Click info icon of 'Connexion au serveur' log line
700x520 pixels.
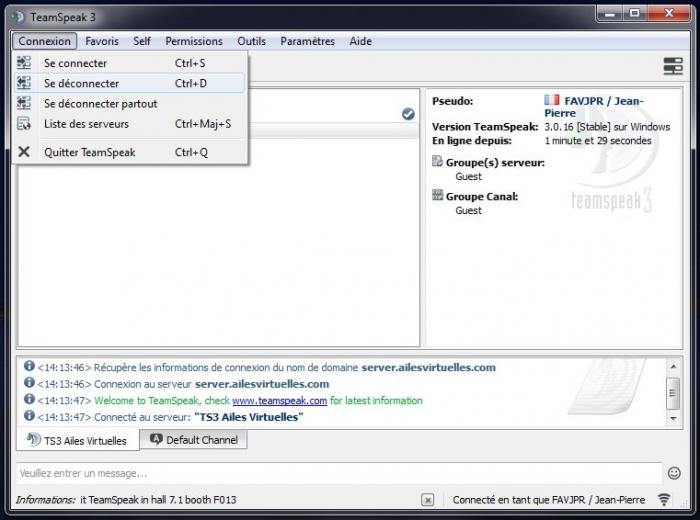click(29, 383)
